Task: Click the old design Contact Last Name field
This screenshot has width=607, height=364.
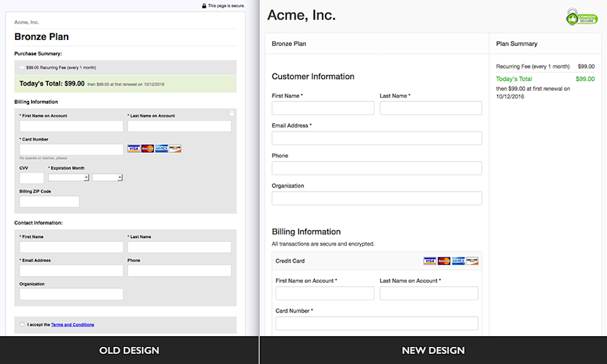Action: [x=180, y=247]
